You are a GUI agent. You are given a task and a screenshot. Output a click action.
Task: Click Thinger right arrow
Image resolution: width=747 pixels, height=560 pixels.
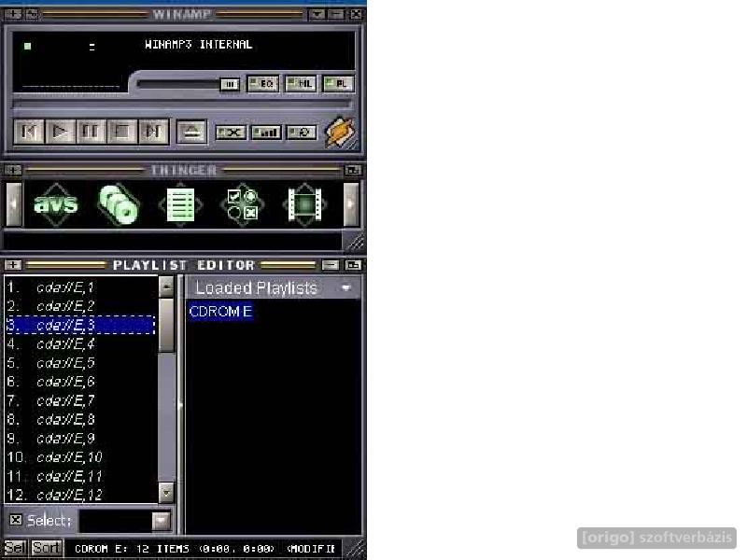click(351, 204)
